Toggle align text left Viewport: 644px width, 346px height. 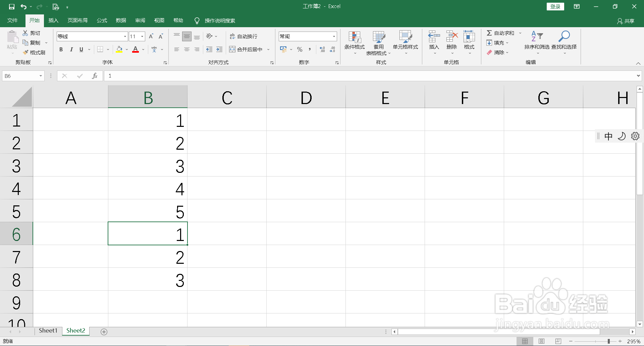(177, 49)
